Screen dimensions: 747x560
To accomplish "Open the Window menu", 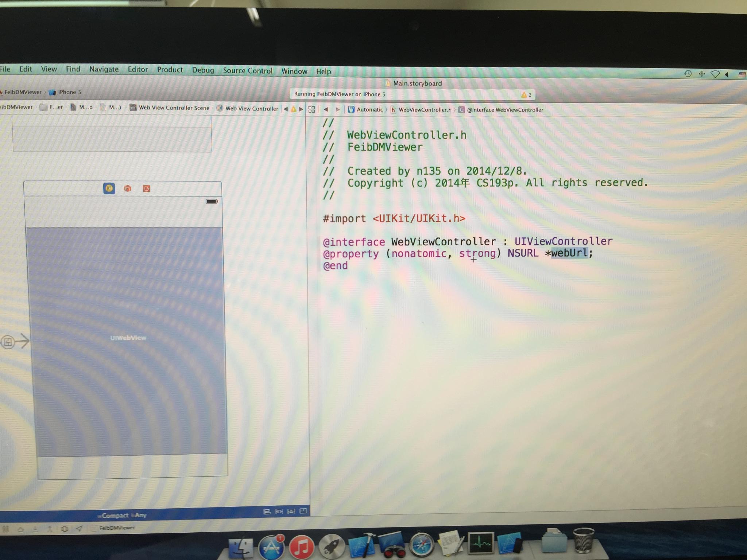I will coord(294,71).
